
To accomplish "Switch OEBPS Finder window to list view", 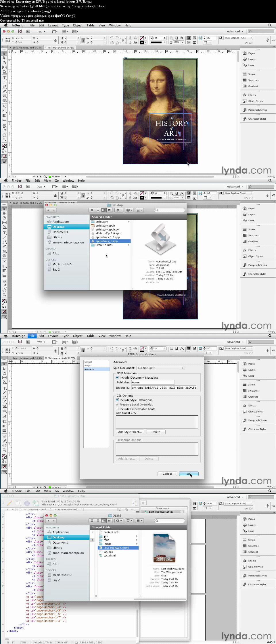I will pyautogui.click(x=98, y=521).
